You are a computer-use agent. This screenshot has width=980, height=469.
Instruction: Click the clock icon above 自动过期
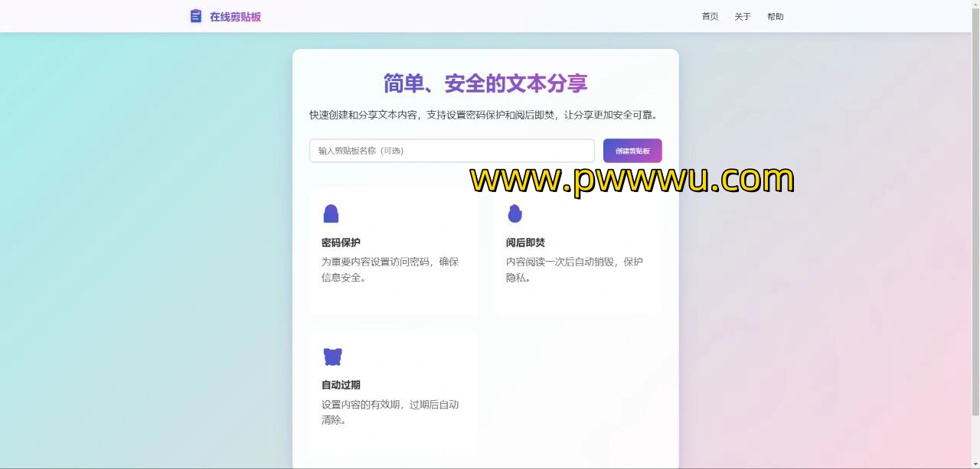tap(332, 357)
